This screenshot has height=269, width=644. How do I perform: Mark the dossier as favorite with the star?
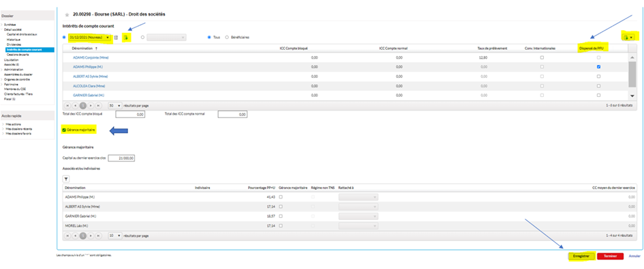[x=67, y=14]
